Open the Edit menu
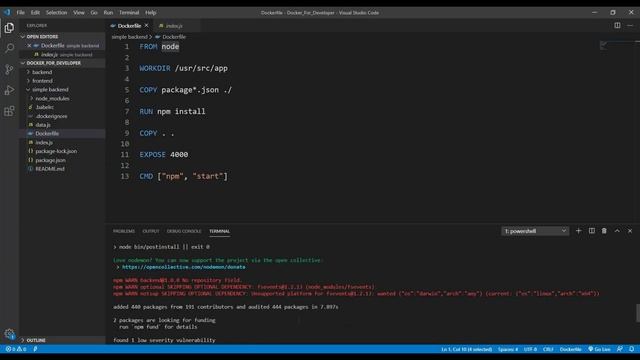The image size is (640, 360). [x=35, y=12]
